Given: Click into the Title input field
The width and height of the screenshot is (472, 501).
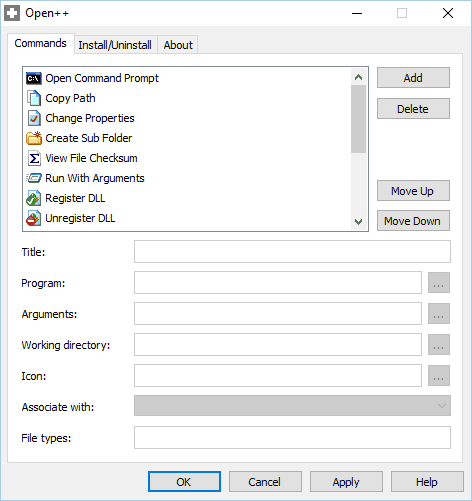Looking at the screenshot, I should pos(292,252).
